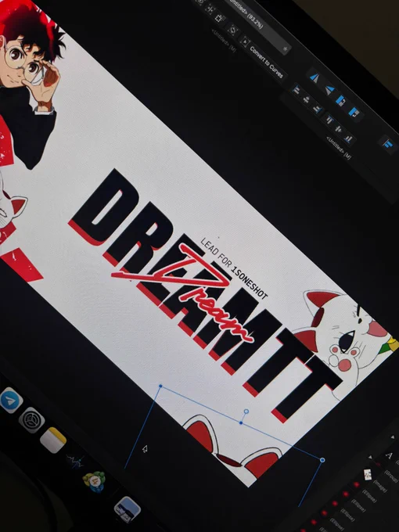This screenshot has width=399, height=532.
Task: Align objects right with the toolbar icon
Action: (x=317, y=109)
